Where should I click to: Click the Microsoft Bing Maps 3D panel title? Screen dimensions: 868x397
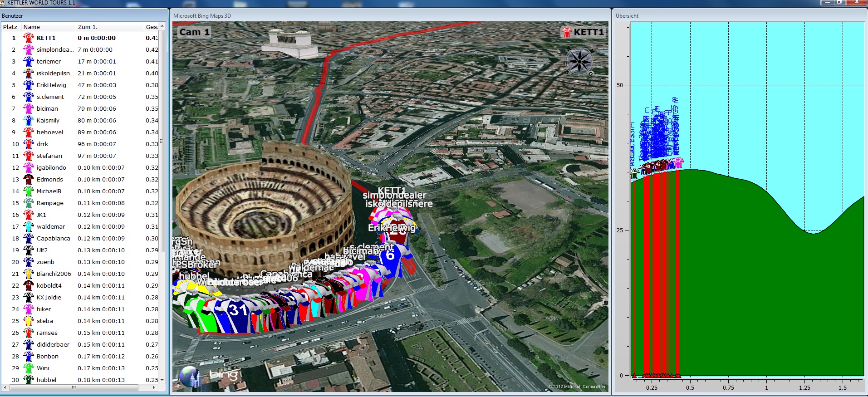pyautogui.click(x=202, y=16)
